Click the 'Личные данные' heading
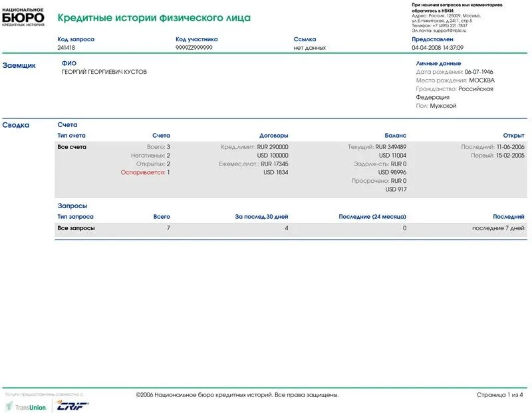The width and height of the screenshot is (532, 413). point(438,63)
